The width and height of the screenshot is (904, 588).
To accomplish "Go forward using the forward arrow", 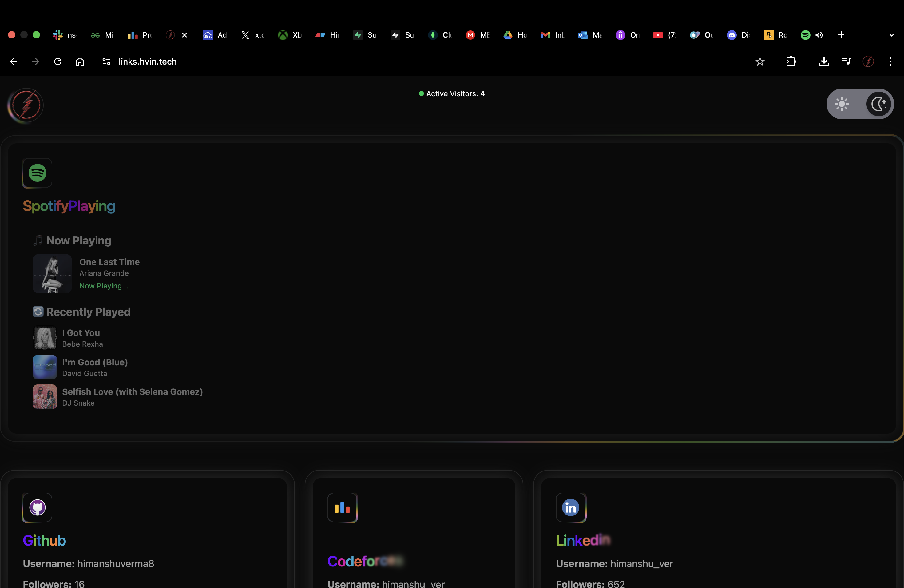I will [x=35, y=62].
